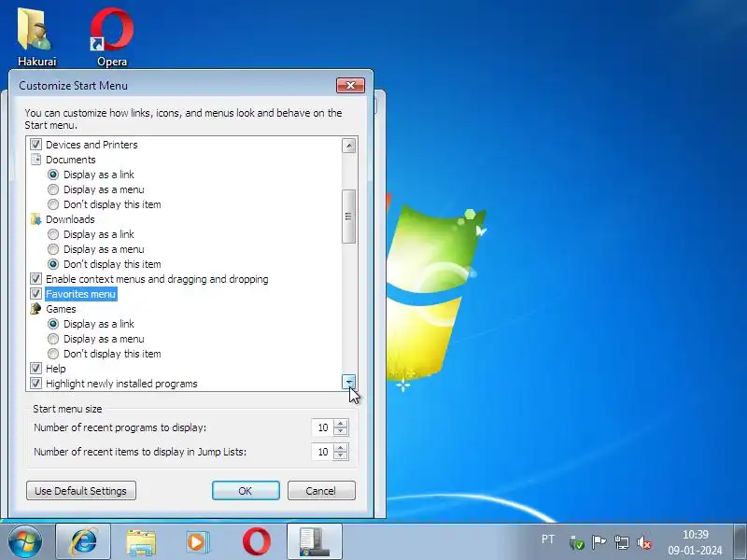The width and height of the screenshot is (747, 560).
Task: Click the taskbar clock showing 10:39
Action: 695,542
